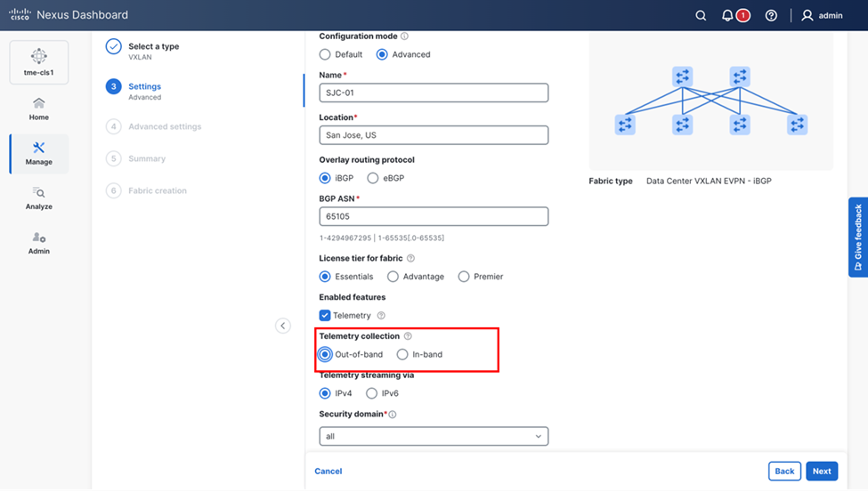Click Nexus Dashboard title
The height and width of the screenshot is (492, 868).
pos(82,15)
